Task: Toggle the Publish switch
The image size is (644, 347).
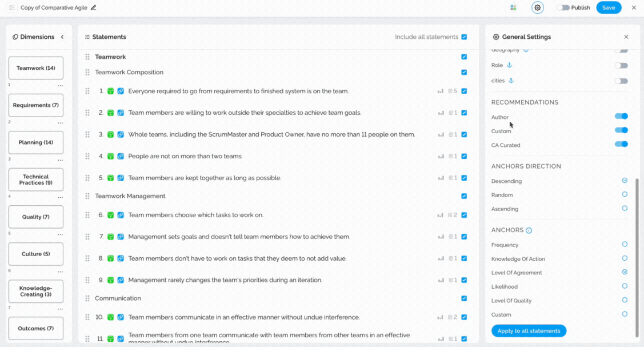Action: point(563,7)
